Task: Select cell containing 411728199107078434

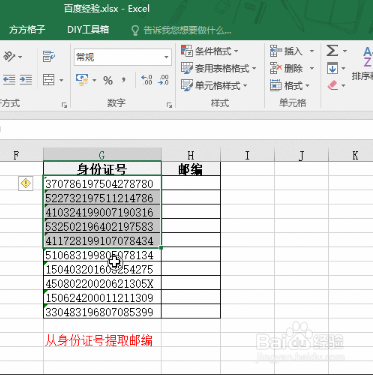Action: point(102,241)
